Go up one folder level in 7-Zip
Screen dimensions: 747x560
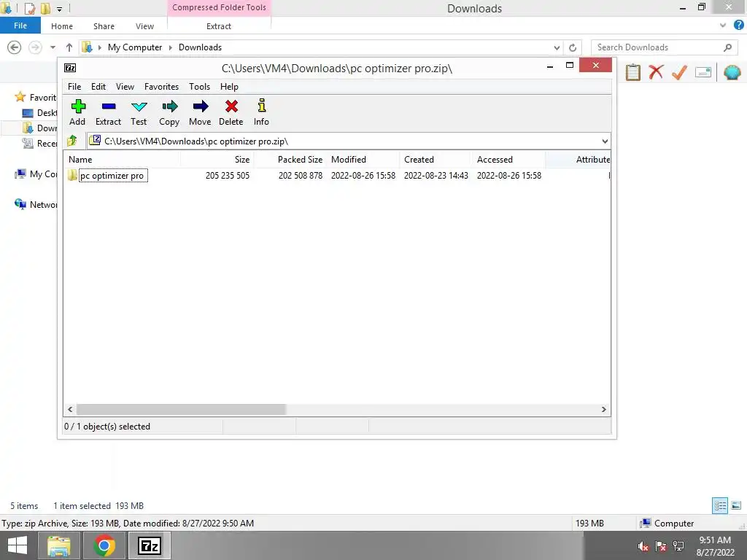72,141
